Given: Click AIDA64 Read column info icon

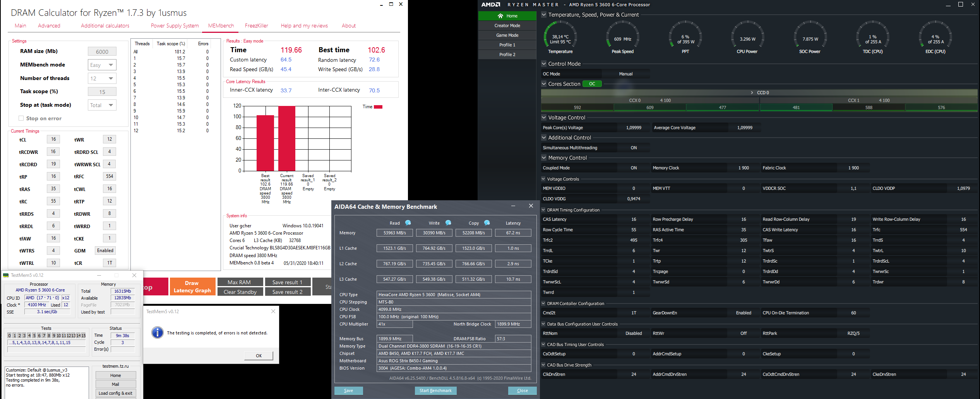Looking at the screenshot, I should coord(408,223).
